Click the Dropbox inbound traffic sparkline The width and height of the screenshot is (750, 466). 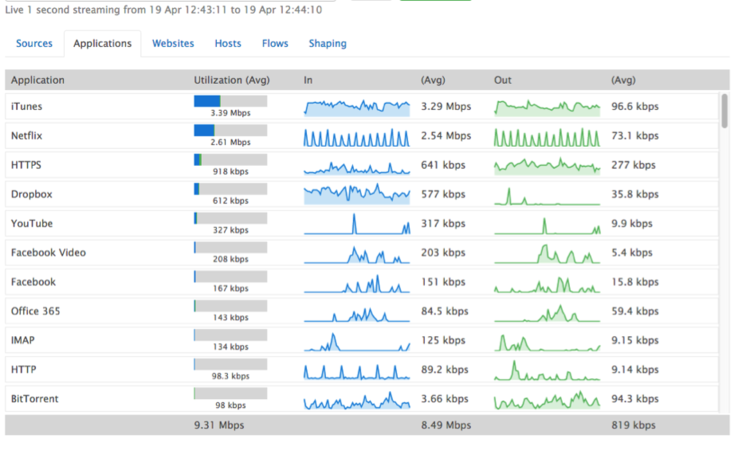point(357,194)
